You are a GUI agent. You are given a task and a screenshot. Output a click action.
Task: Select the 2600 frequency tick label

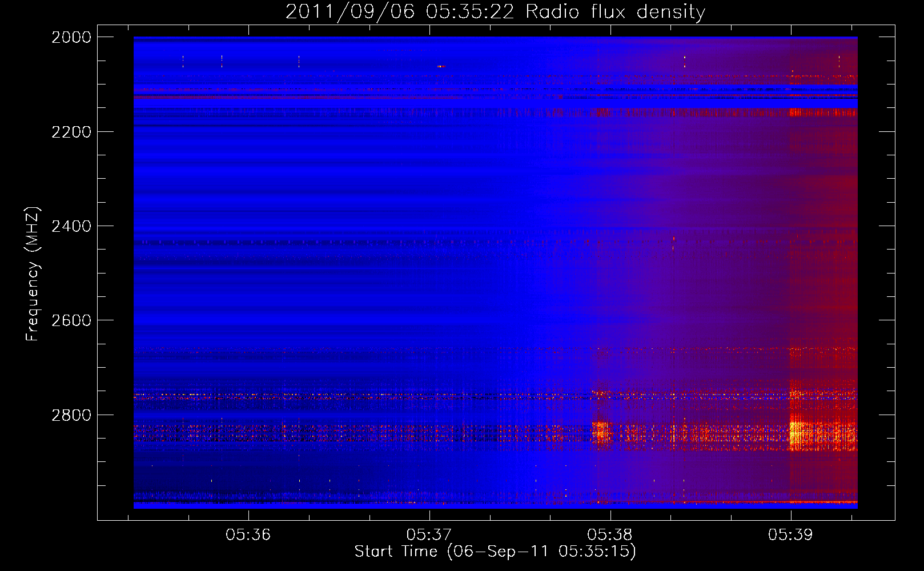pyautogui.click(x=71, y=320)
